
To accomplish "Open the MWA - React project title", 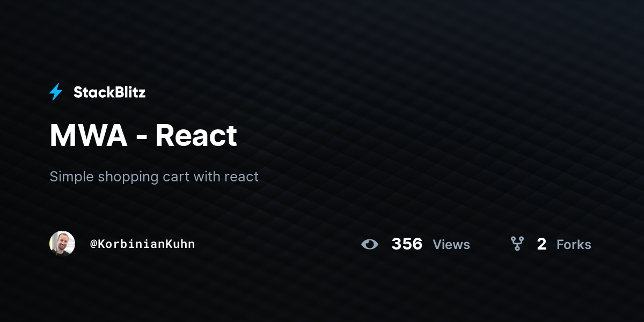I will (143, 136).
